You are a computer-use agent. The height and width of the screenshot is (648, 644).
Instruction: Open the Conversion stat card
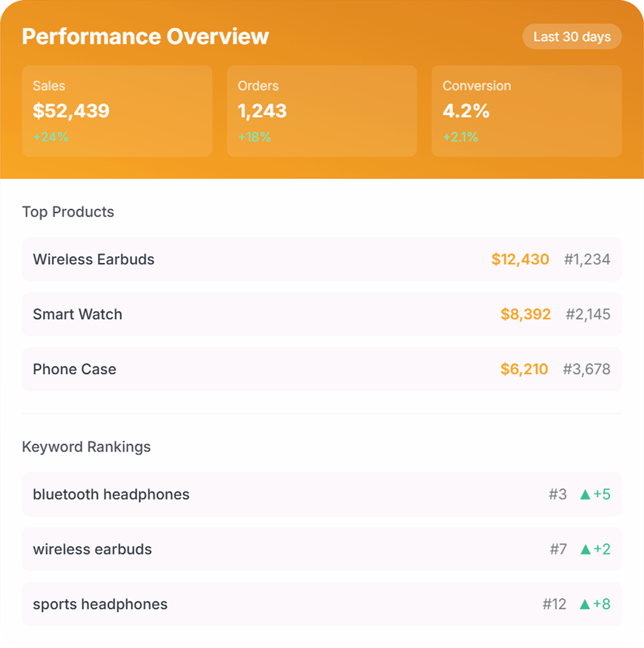click(526, 111)
